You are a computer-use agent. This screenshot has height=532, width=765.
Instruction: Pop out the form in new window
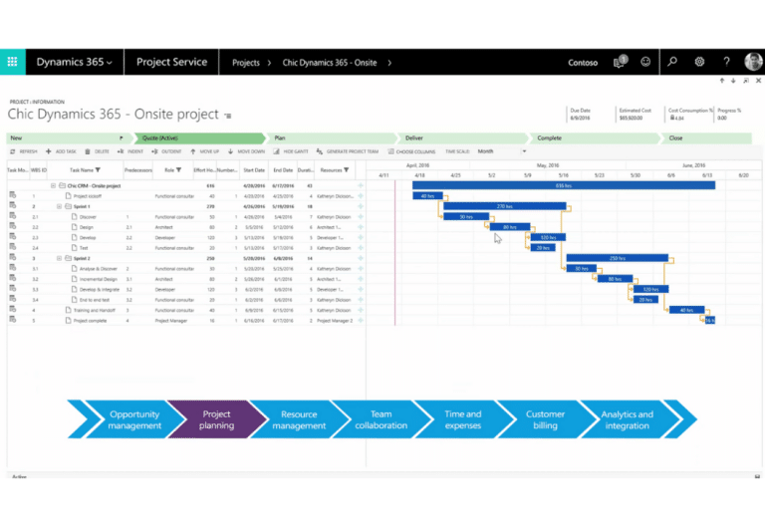pyautogui.click(x=746, y=81)
